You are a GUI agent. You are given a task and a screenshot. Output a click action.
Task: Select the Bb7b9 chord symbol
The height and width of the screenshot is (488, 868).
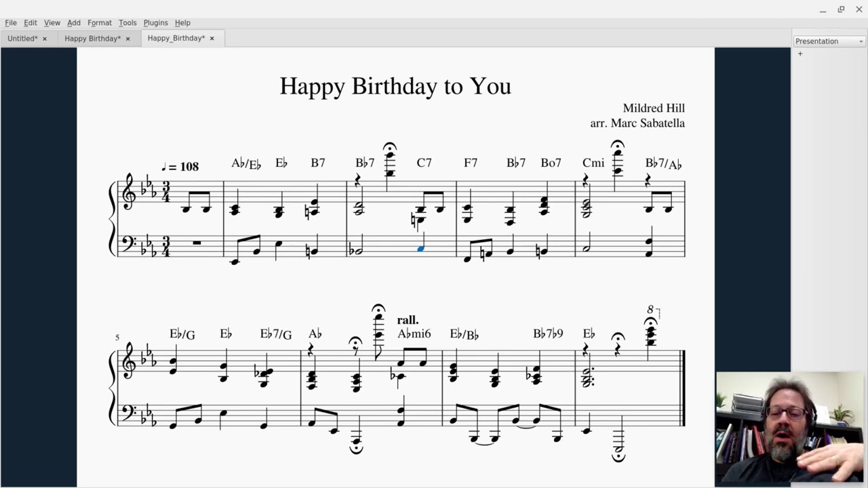(x=548, y=333)
